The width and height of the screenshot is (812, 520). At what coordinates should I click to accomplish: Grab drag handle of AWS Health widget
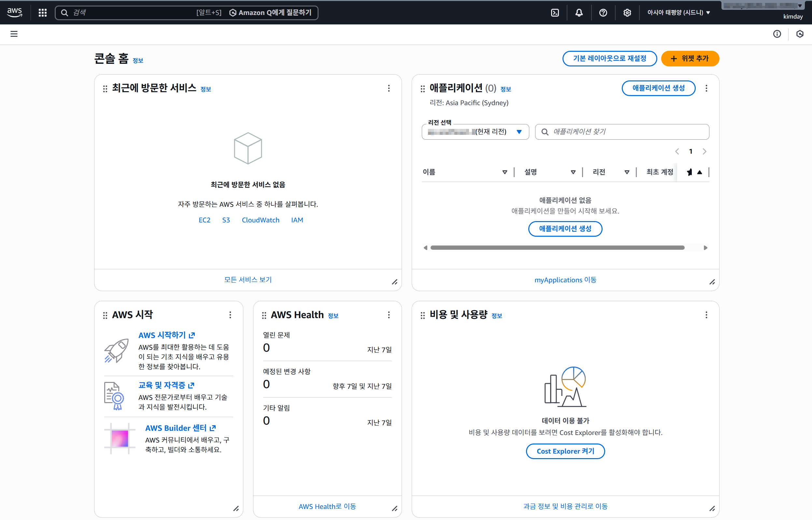pos(264,316)
